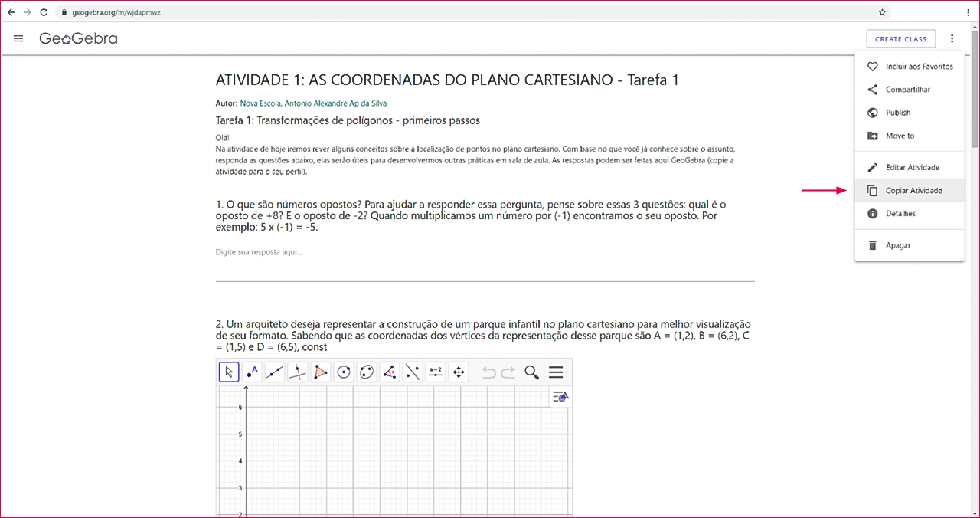
Task: Select the Move Graphics View tool
Action: tap(459, 372)
